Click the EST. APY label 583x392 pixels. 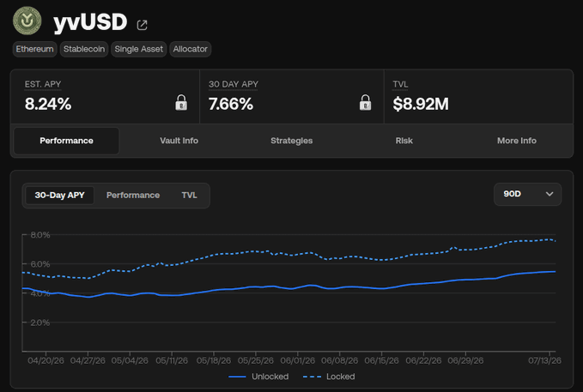click(x=43, y=84)
